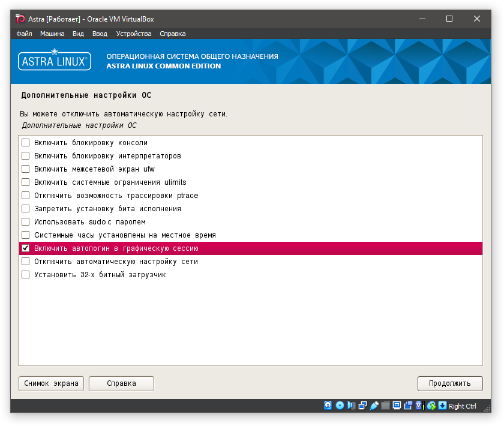Enable console lock checkbox

(25, 142)
